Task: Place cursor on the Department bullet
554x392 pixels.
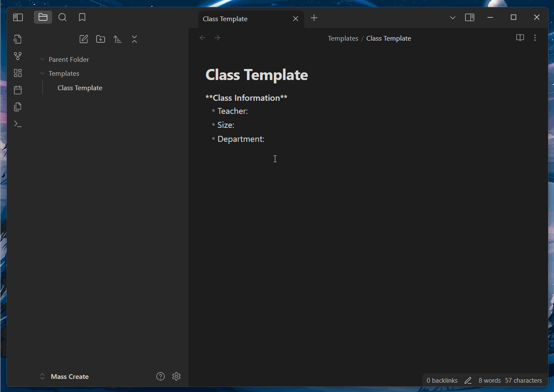Action: (241, 139)
